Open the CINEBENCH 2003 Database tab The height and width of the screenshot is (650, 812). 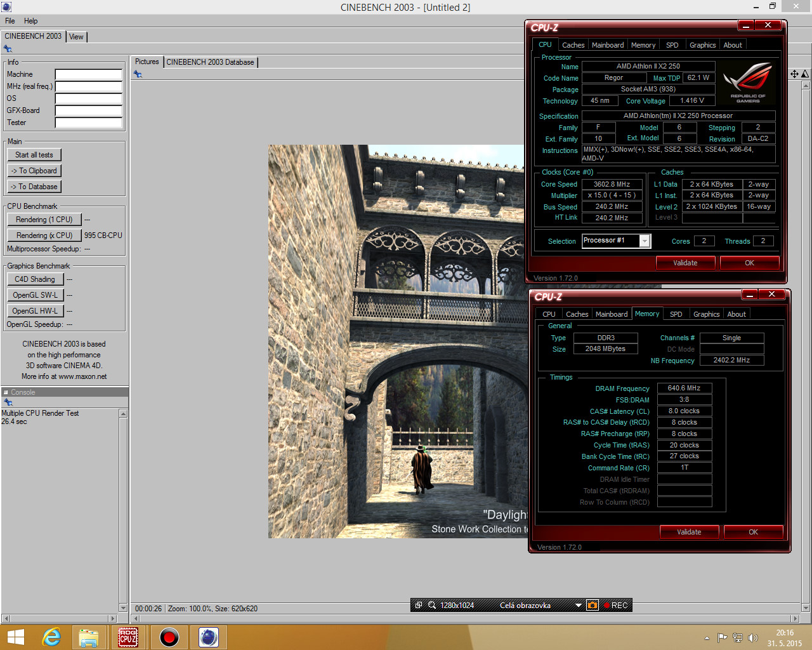pos(210,62)
